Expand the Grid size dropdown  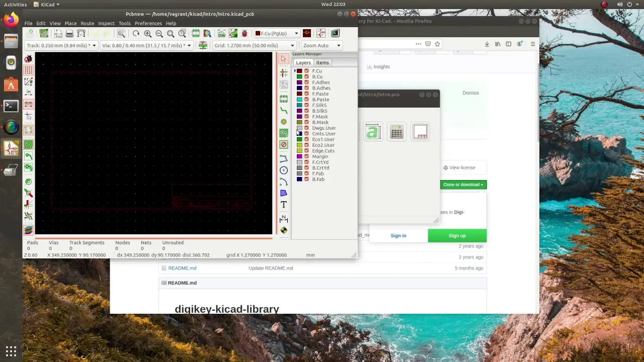coord(253,45)
